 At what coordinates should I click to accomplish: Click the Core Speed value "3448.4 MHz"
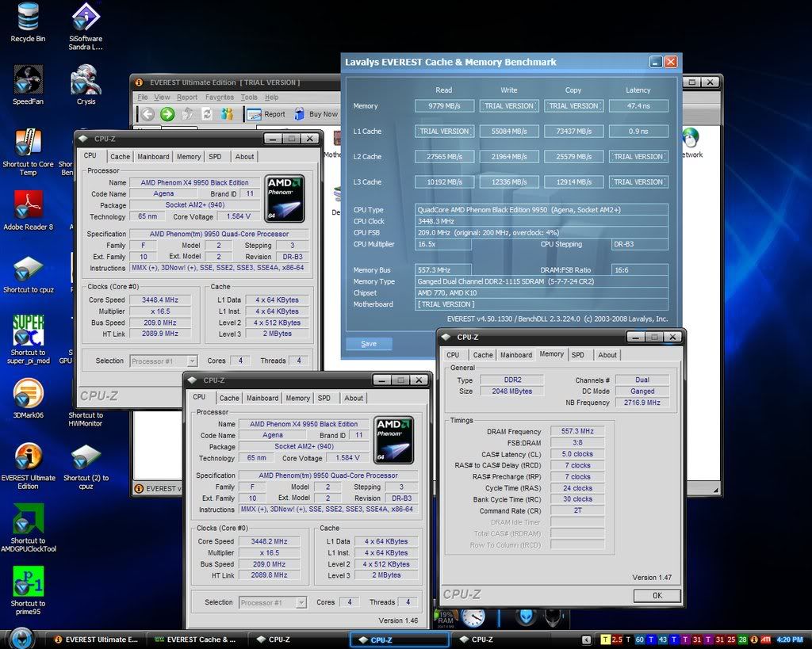(x=160, y=300)
